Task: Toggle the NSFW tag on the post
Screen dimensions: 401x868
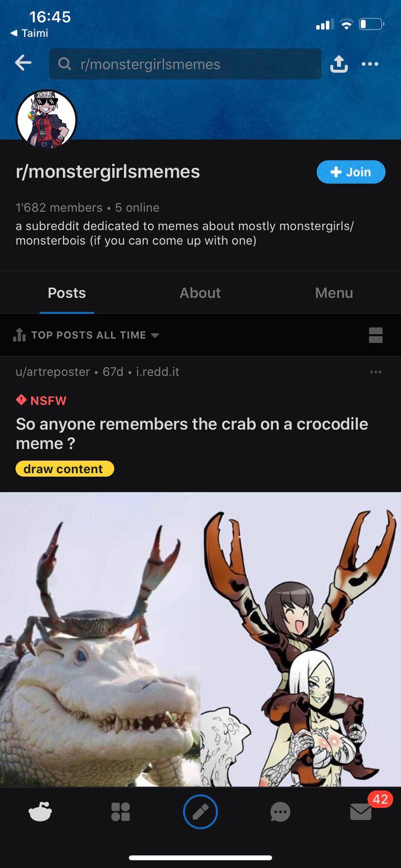Action: coord(41,400)
